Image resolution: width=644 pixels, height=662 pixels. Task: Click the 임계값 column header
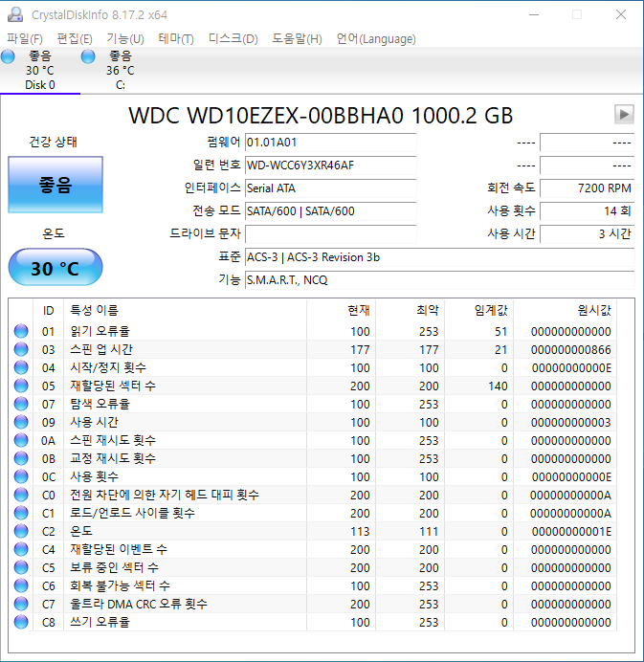coord(478,311)
